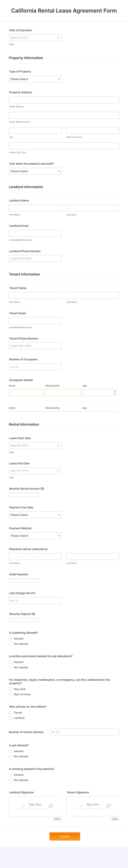Image resolution: width=128 pixels, height=868 pixels.
Task: Select Not allowed for pets
Action: pyautogui.click(x=10, y=756)
